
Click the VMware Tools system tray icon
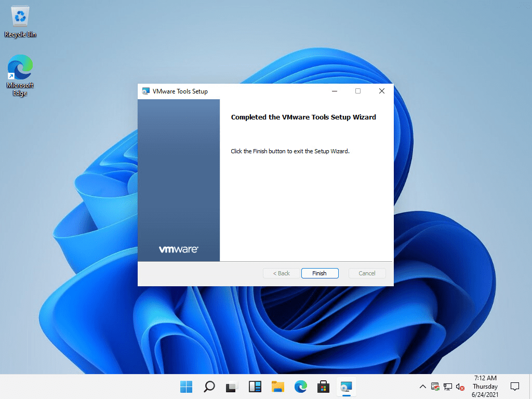pos(435,387)
